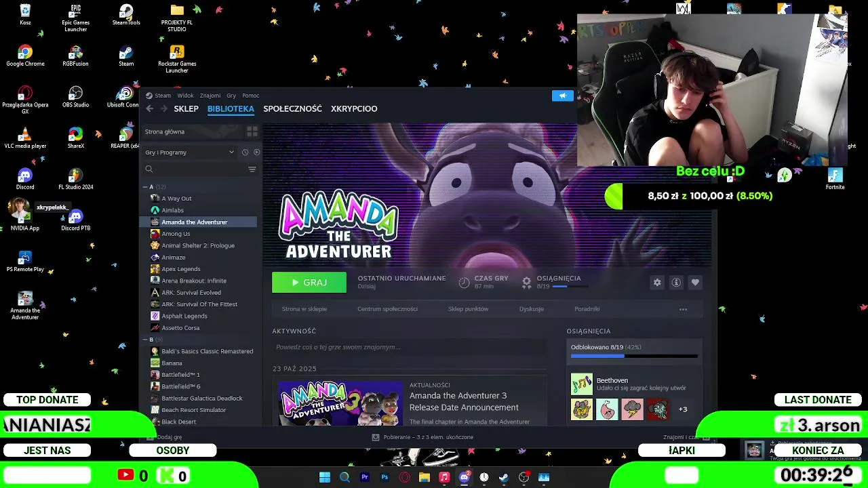Collapse the B games category
The width and height of the screenshot is (868, 488).
click(x=145, y=340)
